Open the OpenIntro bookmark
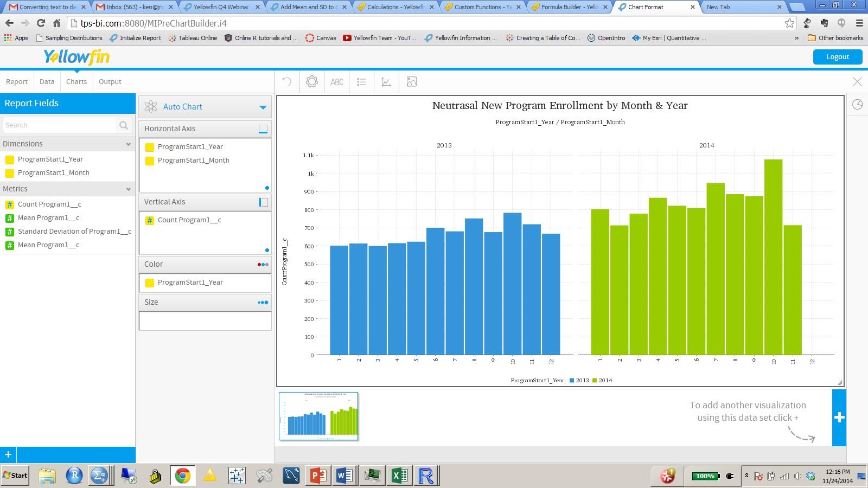Screen dimensions: 868x488 pos(606,38)
